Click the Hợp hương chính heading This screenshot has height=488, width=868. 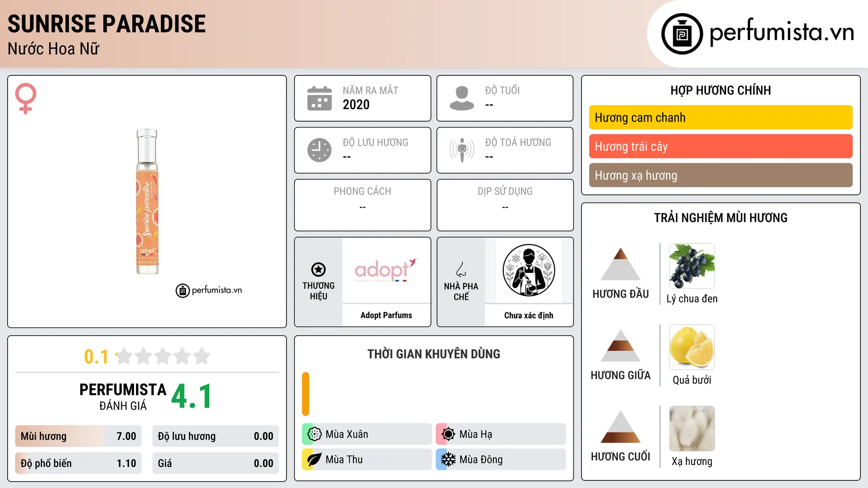721,90
